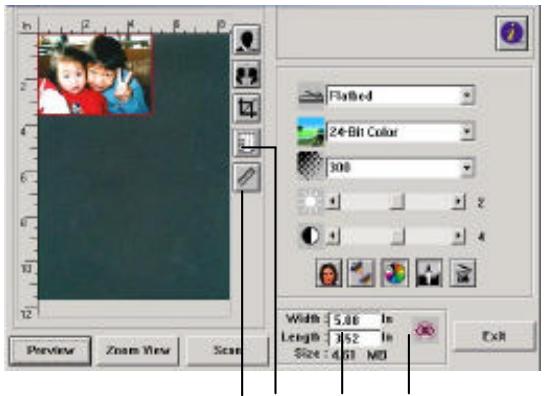Click the highlight shadow levels icon
Viewport: 545px width, 396px height.
point(429,273)
